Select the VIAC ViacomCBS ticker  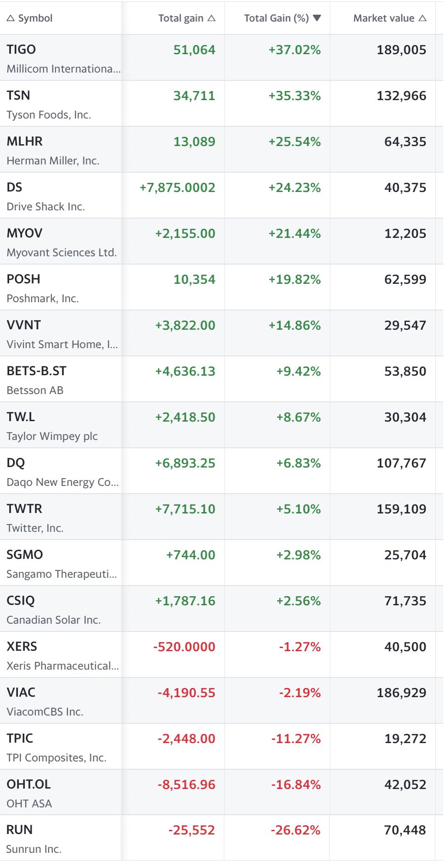coord(21,693)
